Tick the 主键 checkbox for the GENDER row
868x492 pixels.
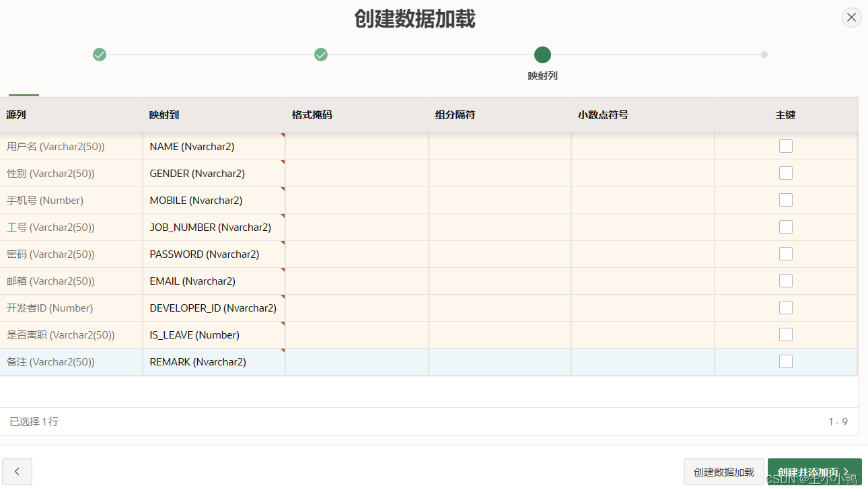[x=785, y=173]
